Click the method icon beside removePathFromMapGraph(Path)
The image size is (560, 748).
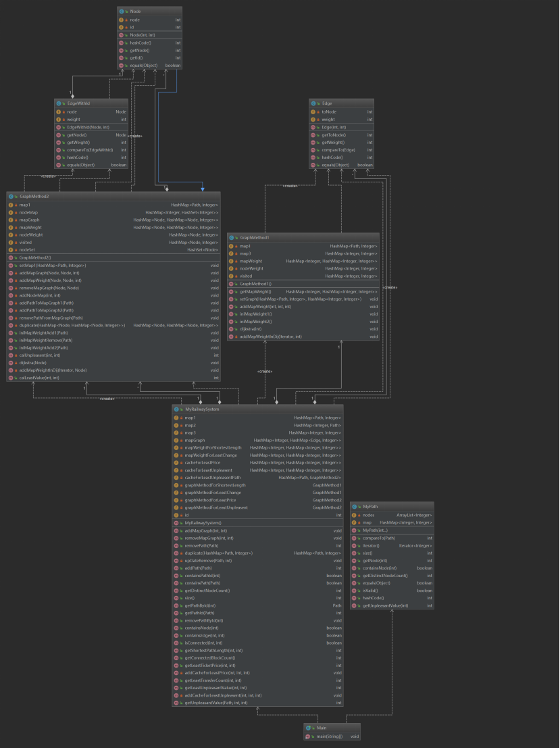click(11, 318)
